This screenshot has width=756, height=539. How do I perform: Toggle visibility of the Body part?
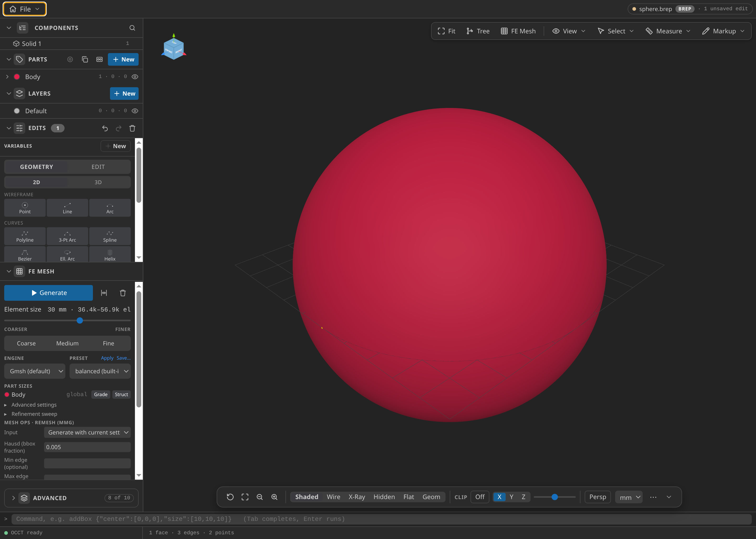point(135,77)
